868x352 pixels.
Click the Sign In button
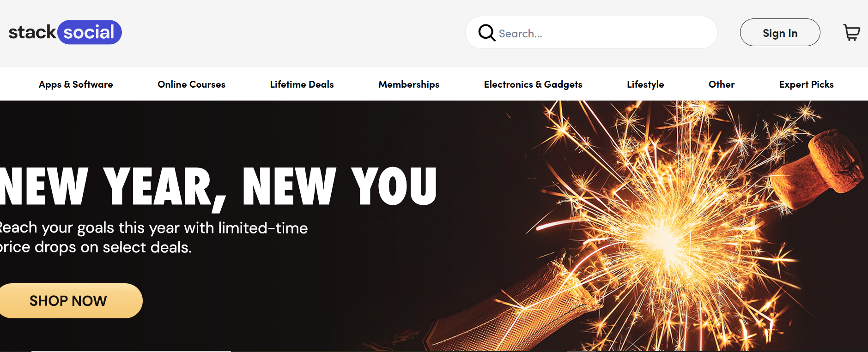tap(780, 32)
